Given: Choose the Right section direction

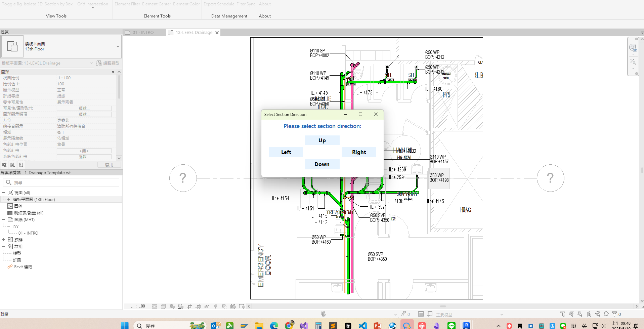Looking at the screenshot, I should (x=358, y=152).
